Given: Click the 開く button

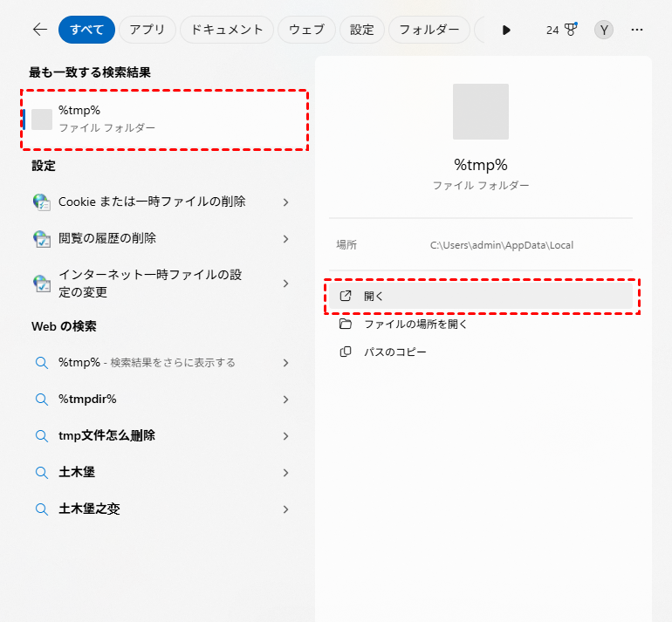Looking at the screenshot, I should pyautogui.click(x=481, y=296).
